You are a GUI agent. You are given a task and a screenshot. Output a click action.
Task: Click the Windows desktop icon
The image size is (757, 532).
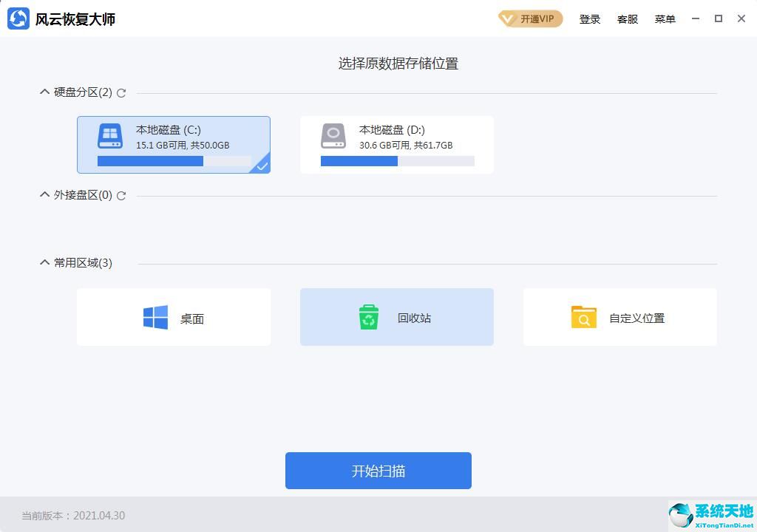click(155, 317)
